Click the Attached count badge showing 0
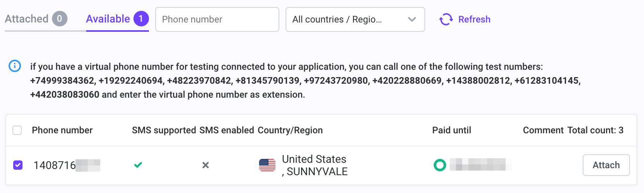 (60, 19)
